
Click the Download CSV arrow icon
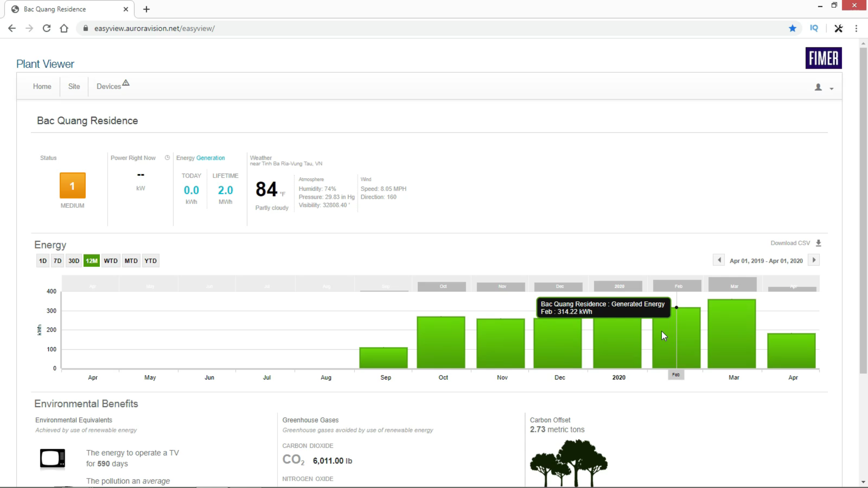tap(818, 243)
